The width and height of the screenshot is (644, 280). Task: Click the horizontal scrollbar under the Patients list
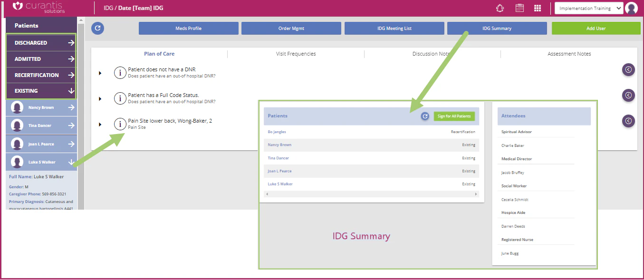pyautogui.click(x=371, y=194)
